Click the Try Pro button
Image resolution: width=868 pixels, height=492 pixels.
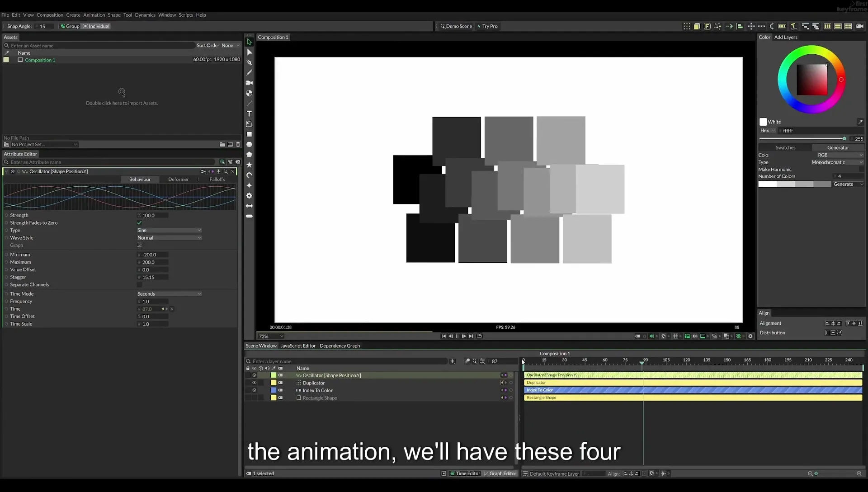coord(487,26)
